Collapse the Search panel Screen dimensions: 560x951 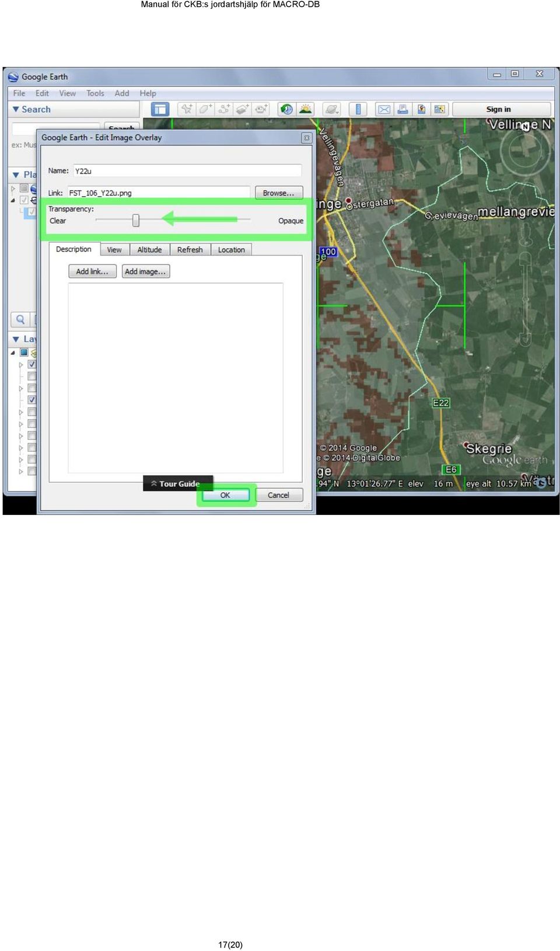coord(16,109)
